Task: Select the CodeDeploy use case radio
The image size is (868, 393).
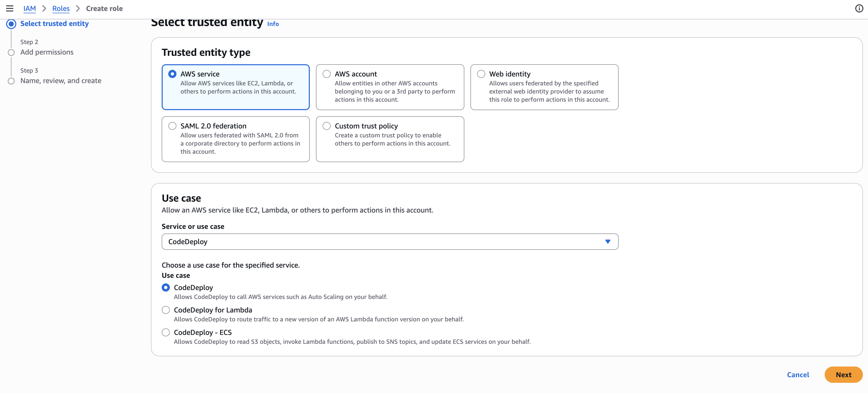Action: pos(165,287)
